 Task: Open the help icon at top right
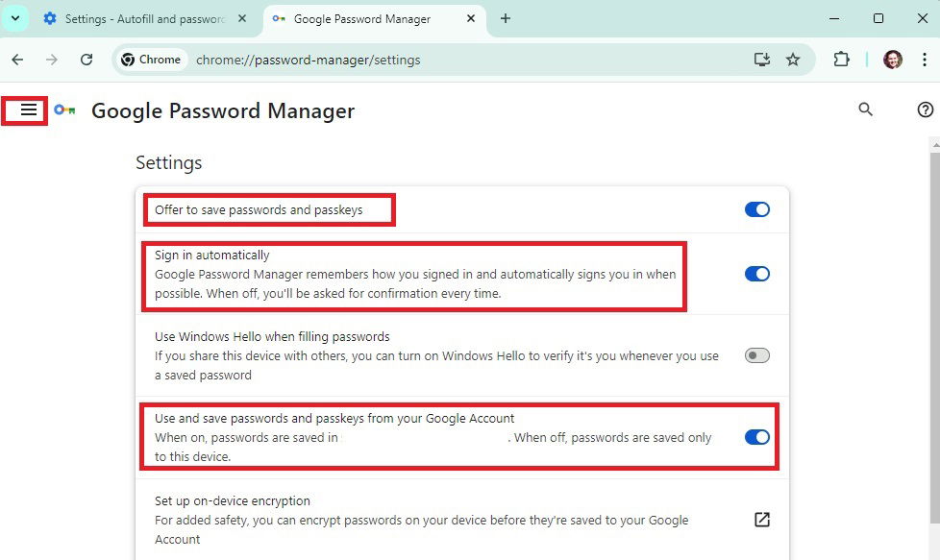926,110
